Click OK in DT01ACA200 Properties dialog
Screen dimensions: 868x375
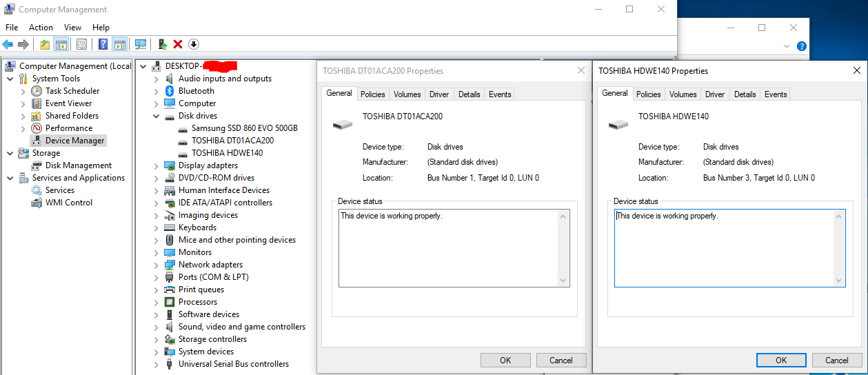(x=505, y=360)
